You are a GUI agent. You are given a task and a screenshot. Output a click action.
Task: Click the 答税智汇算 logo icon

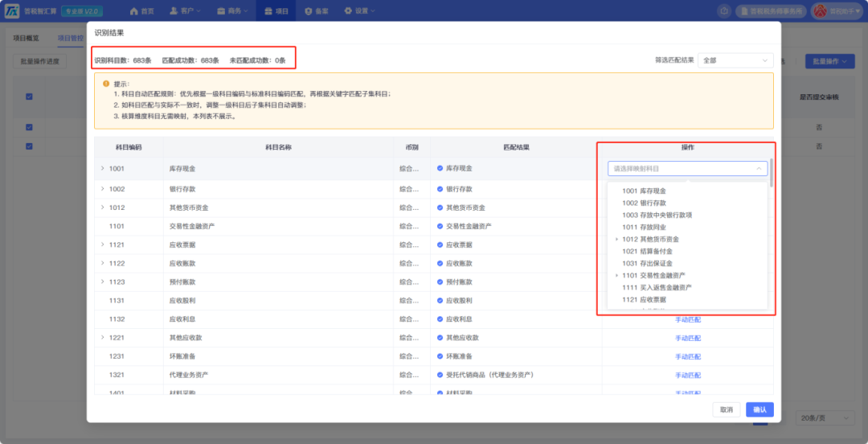pyautogui.click(x=11, y=10)
